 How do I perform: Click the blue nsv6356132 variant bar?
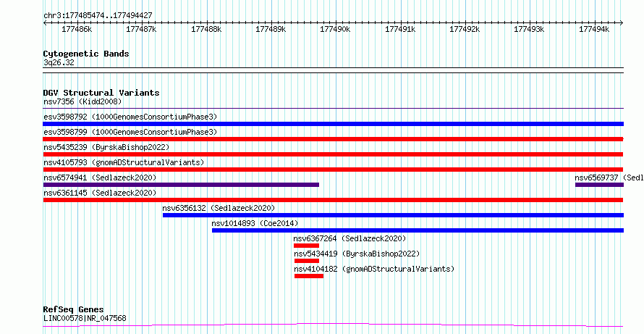point(393,215)
